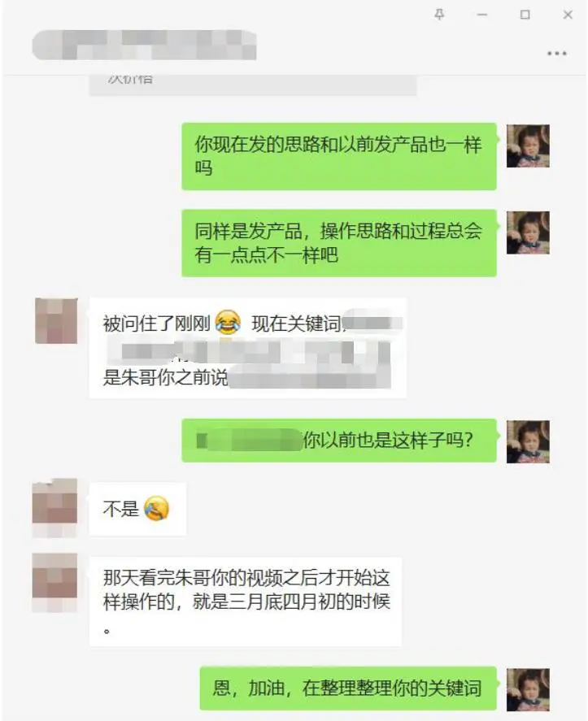The width and height of the screenshot is (588, 721).
Task: Click the sender avatar beside '你现在发的思路' message
Action: tap(528, 146)
